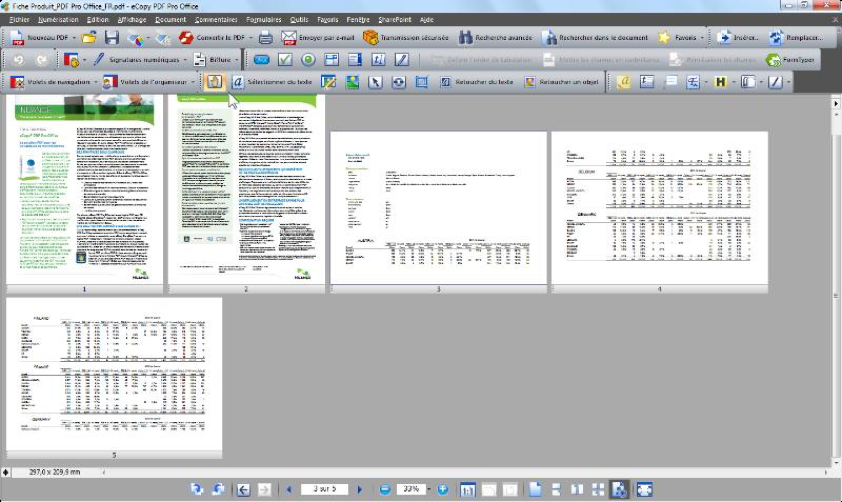Viewport: 842px width, 502px height.
Task: Open the Commentaires menu
Action: pos(216,19)
